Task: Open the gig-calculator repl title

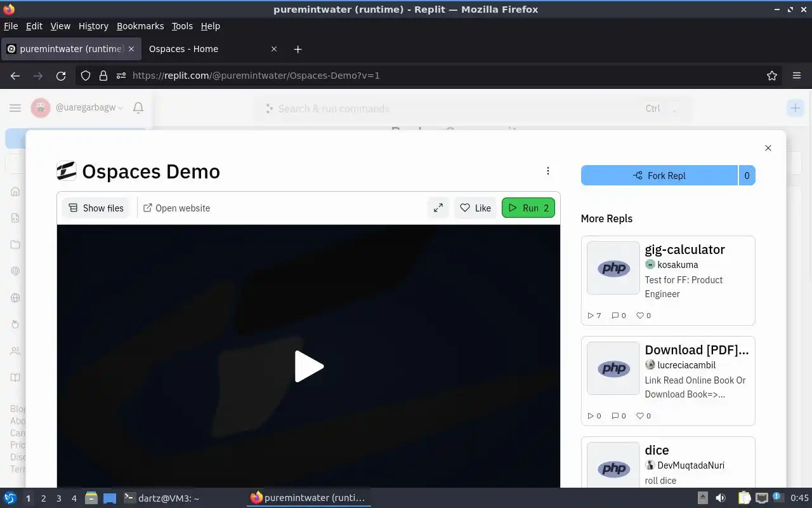Action: click(684, 250)
